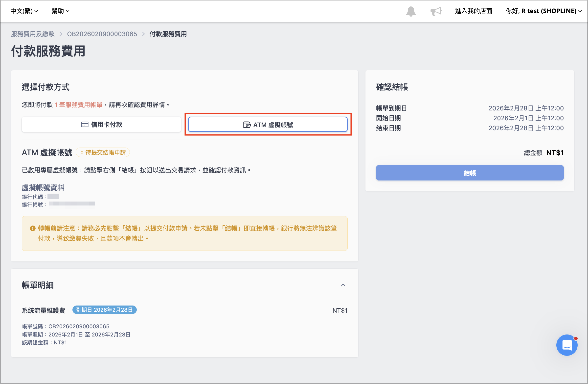Click the 銀行代碼 label
The width and height of the screenshot is (588, 384).
pyautogui.click(x=34, y=197)
